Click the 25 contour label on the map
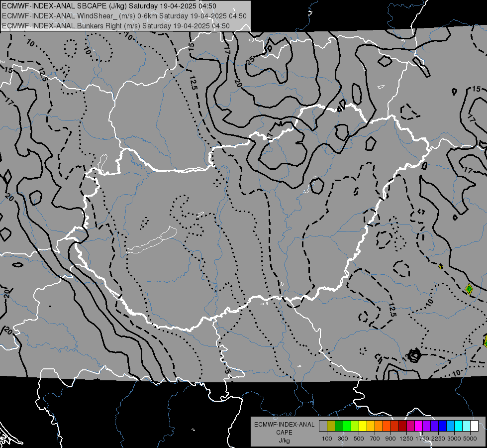This screenshot has width=487, height=448. (x=250, y=60)
